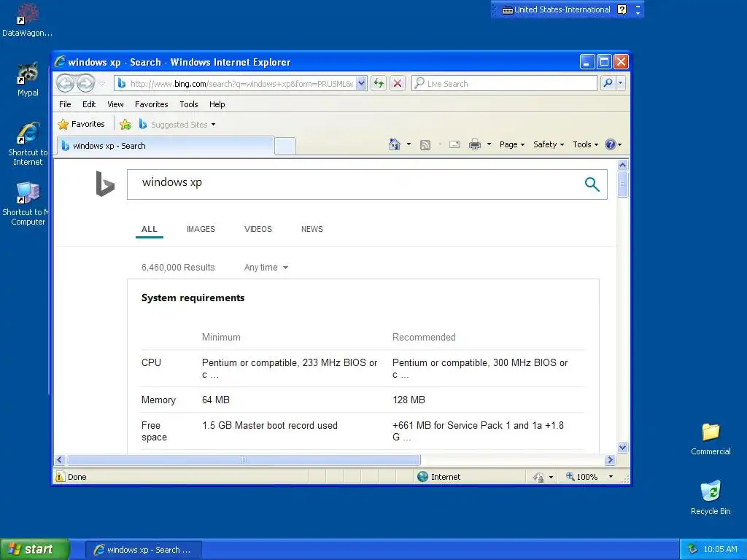
Task: Open a new blank tab
Action: 285,146
